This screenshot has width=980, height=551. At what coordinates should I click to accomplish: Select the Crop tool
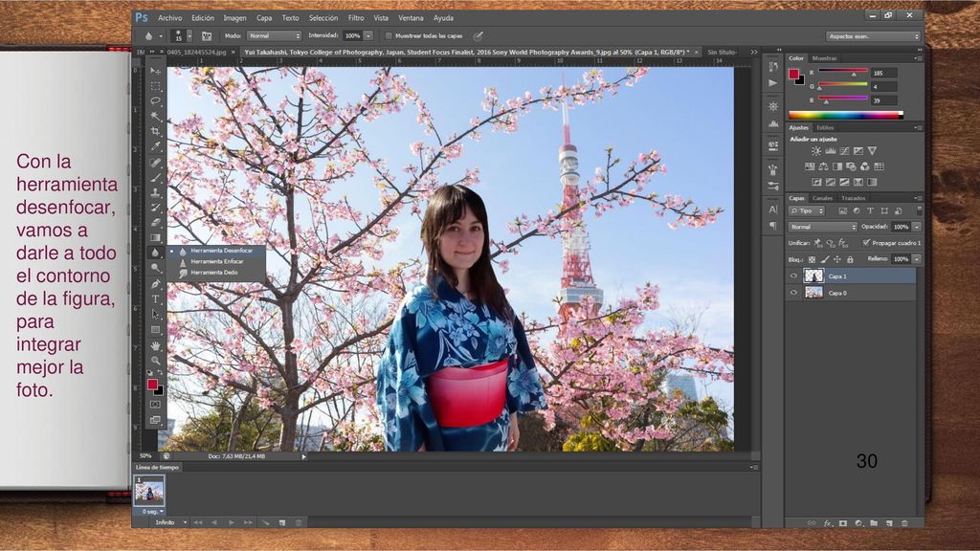(156, 131)
